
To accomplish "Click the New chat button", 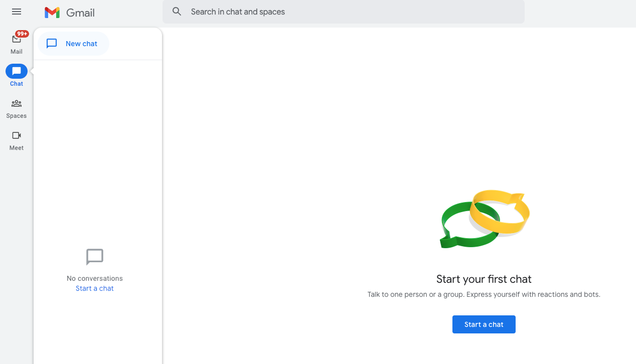I will (x=73, y=44).
